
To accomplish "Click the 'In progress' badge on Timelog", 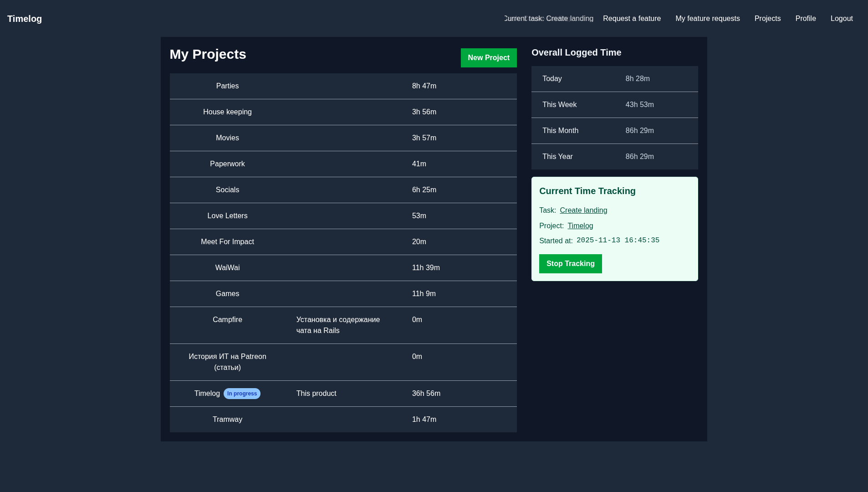I will tap(242, 394).
